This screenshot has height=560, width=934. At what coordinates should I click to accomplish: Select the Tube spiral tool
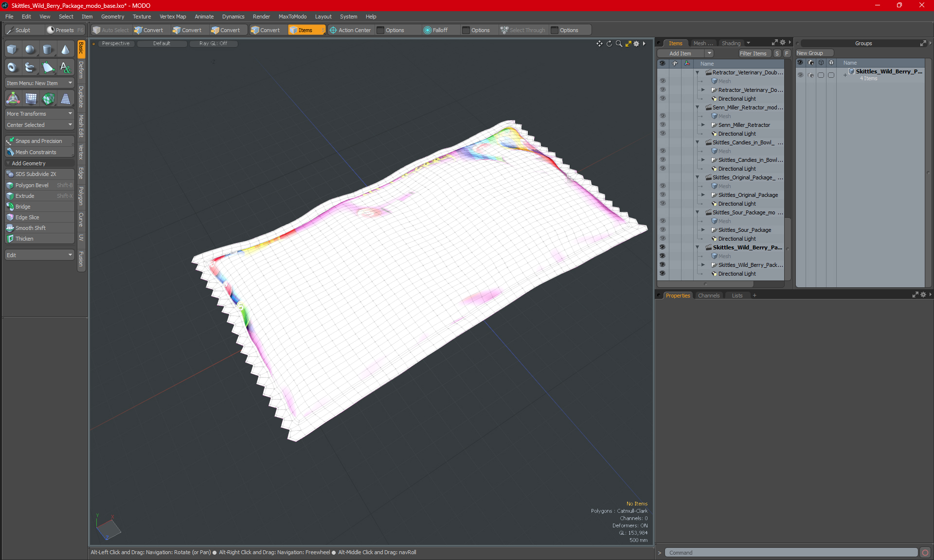pyautogui.click(x=30, y=67)
